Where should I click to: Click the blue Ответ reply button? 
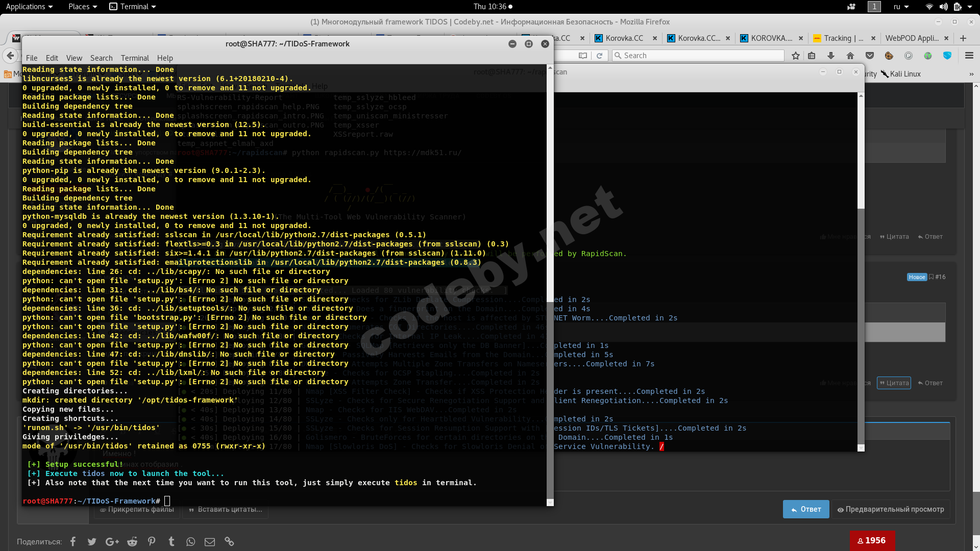click(806, 509)
